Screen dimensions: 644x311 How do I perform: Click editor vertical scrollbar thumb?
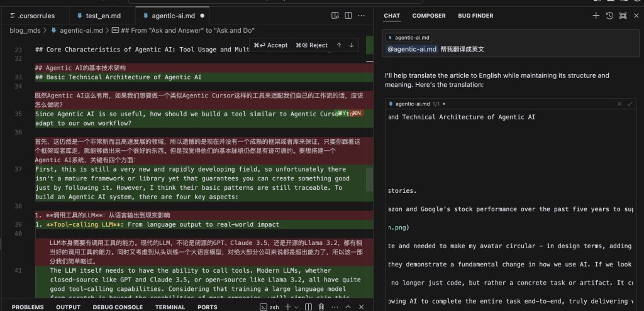click(x=370, y=178)
